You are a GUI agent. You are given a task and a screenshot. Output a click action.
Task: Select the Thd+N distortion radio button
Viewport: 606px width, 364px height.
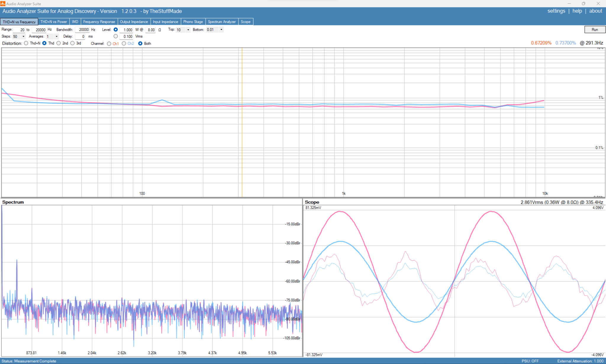tap(26, 43)
